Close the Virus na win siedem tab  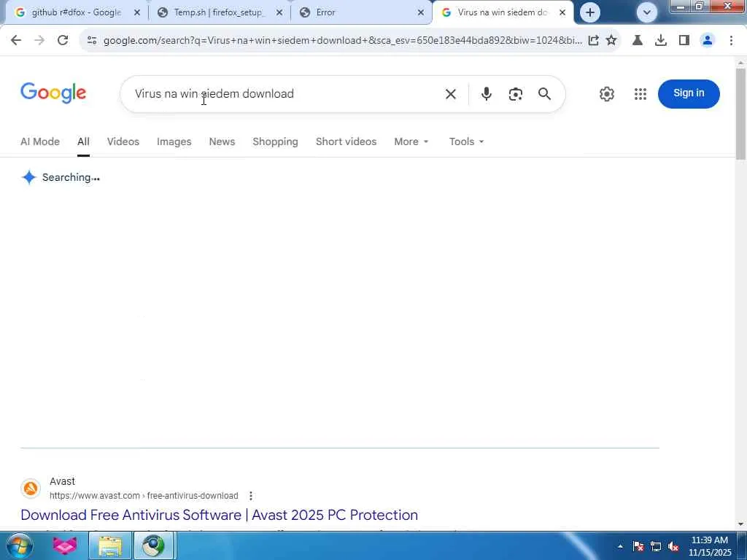(x=562, y=12)
